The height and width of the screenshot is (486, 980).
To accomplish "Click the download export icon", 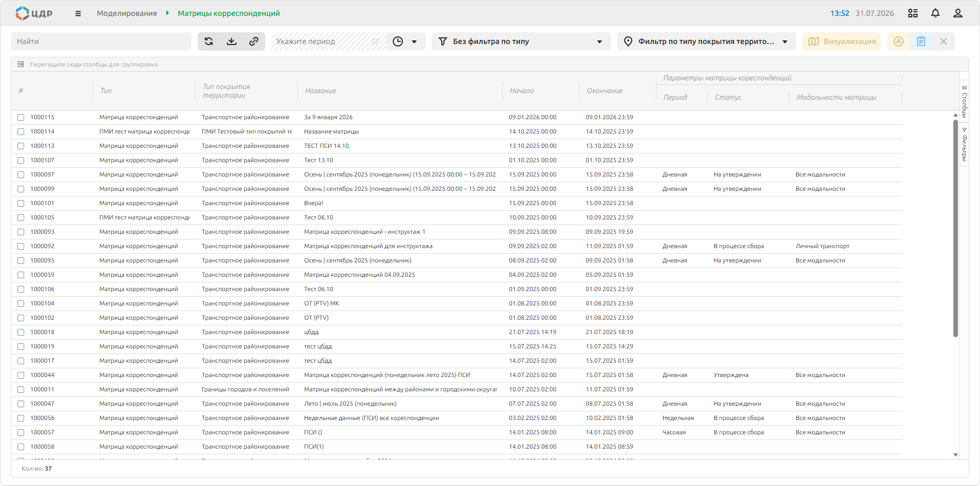I will (x=231, y=41).
